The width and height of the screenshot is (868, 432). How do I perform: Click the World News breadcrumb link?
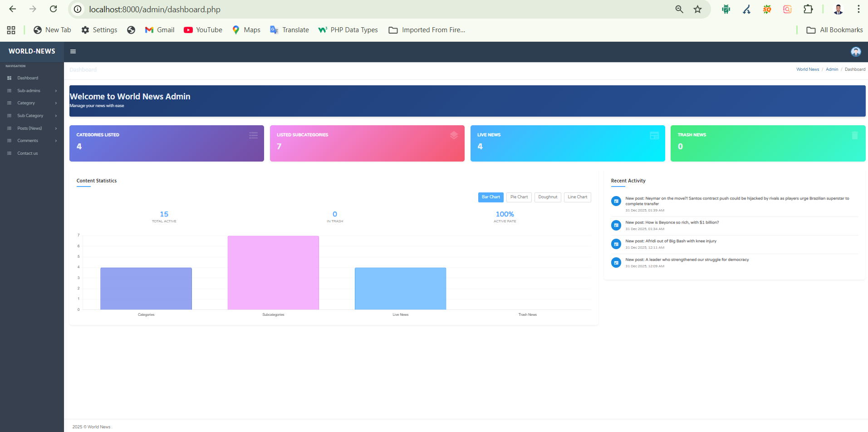point(807,69)
